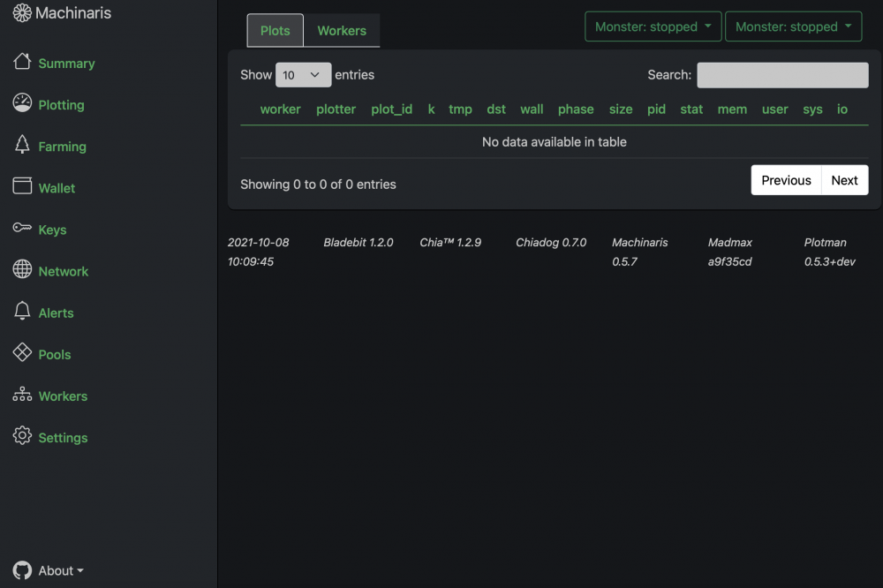Focus the table Search field
The height and width of the screenshot is (588, 883).
coord(782,75)
